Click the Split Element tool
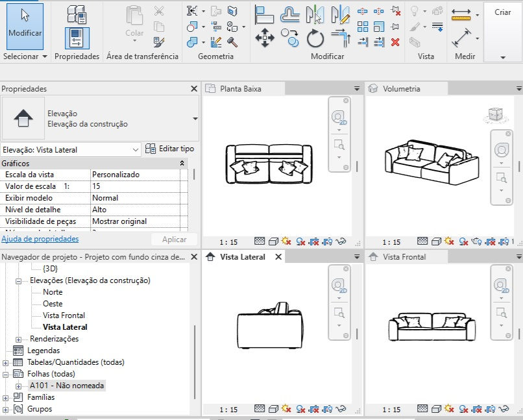Viewport: 523px width, 420px height. [363, 11]
